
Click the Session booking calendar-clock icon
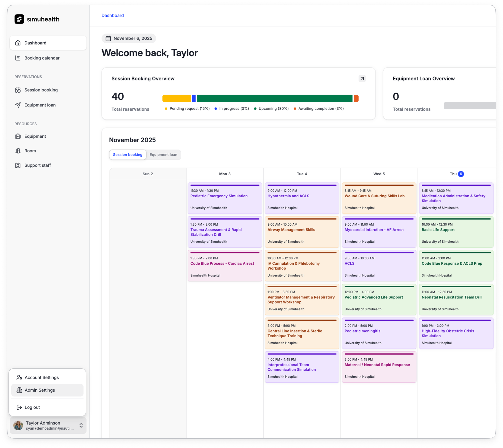click(x=18, y=90)
